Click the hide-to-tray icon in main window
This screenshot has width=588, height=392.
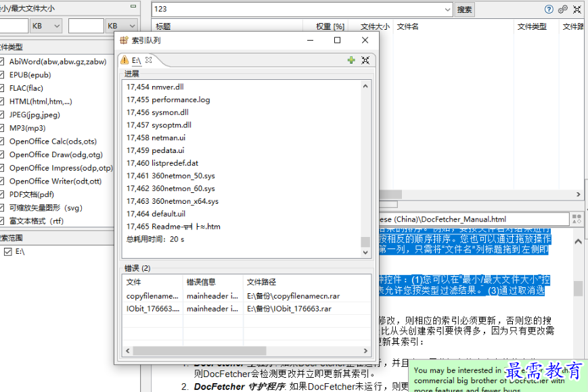(x=577, y=9)
